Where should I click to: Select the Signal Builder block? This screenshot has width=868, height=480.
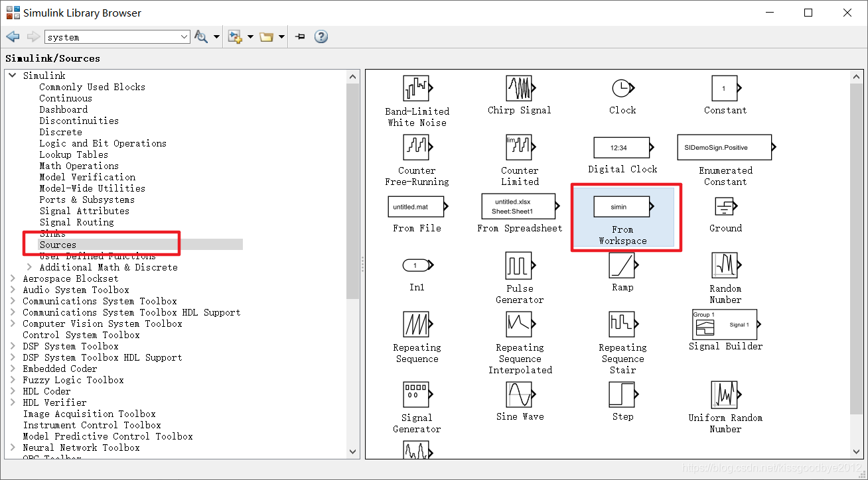[725, 324]
